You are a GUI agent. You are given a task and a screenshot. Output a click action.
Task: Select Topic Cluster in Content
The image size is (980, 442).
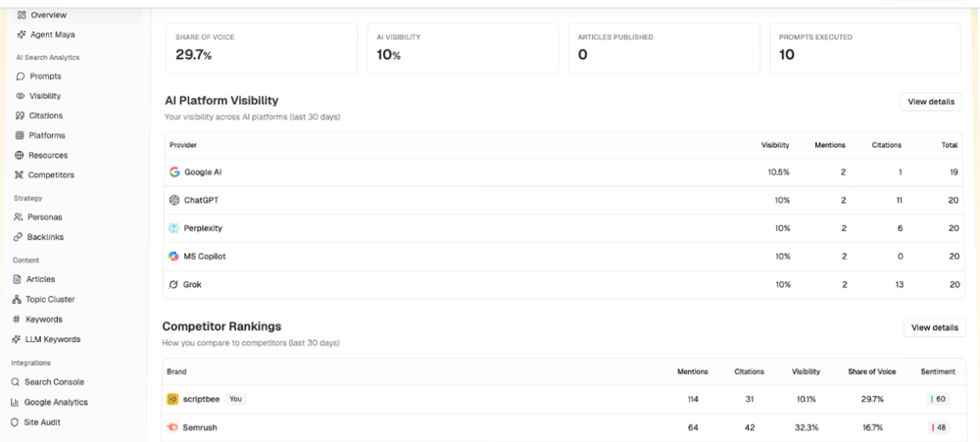point(49,300)
